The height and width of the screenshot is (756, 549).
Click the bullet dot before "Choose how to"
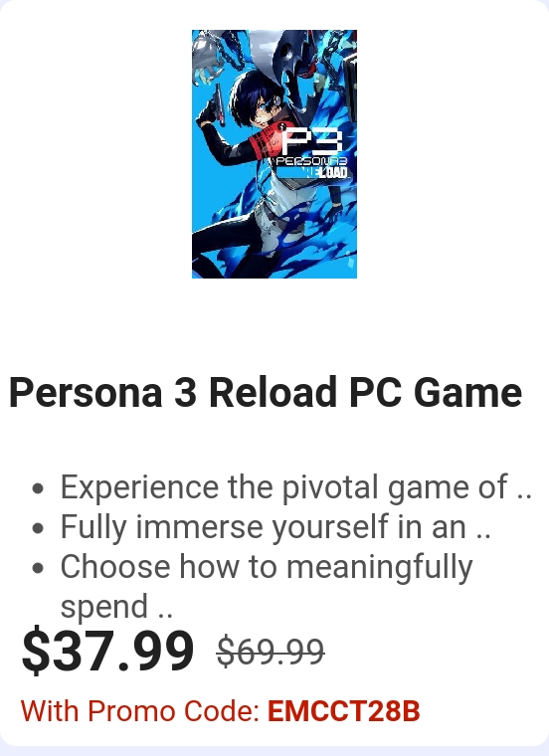pyautogui.click(x=38, y=568)
